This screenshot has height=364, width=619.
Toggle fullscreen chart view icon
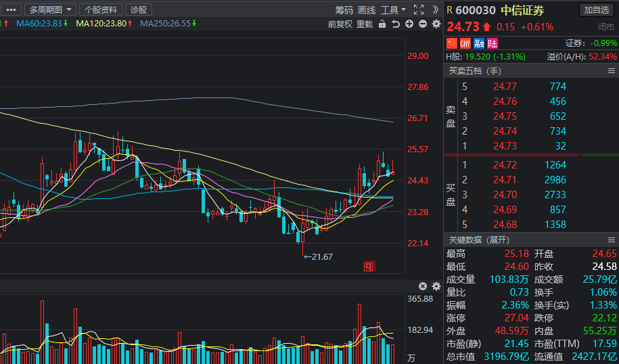coord(417,9)
